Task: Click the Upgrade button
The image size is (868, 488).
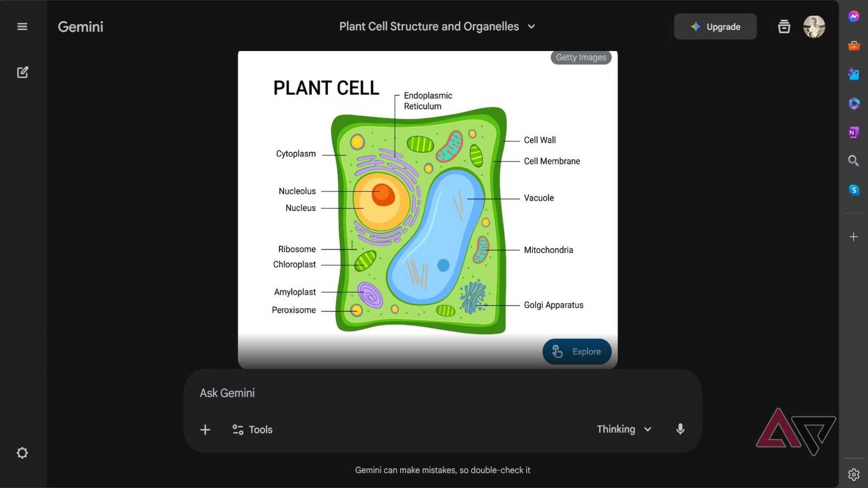Action: coord(715,26)
